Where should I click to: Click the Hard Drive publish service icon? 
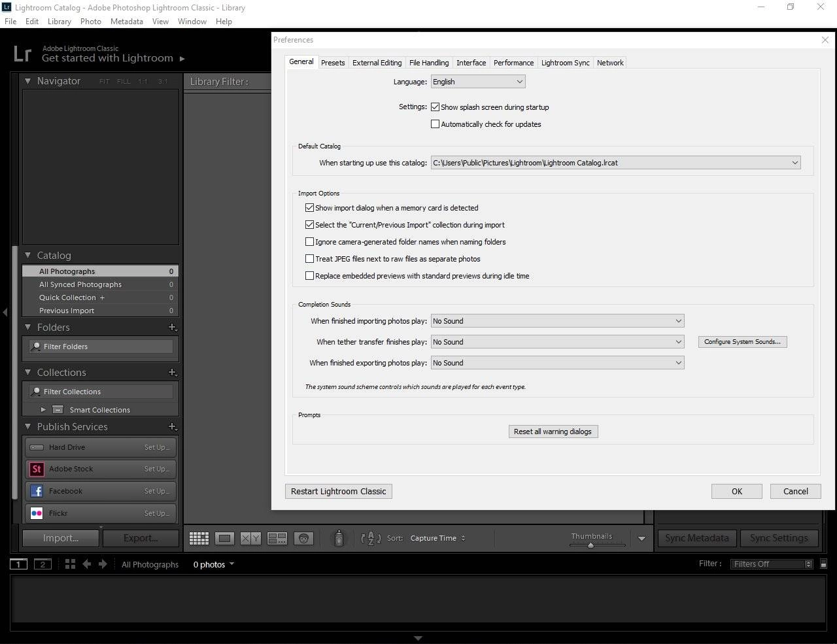click(x=37, y=447)
